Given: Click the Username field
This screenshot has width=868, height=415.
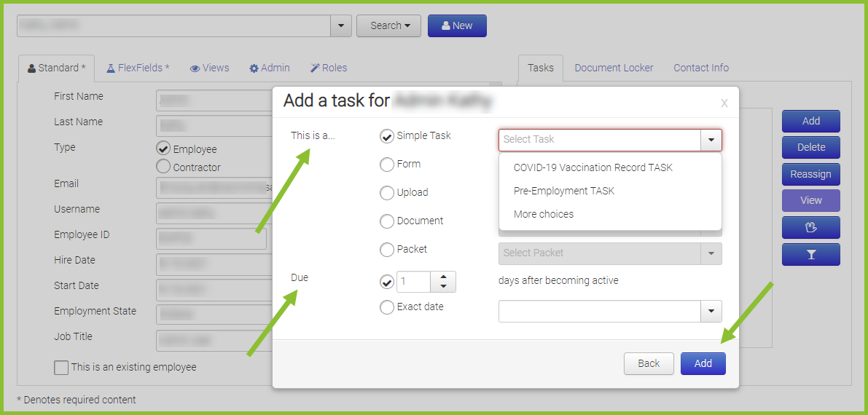Looking at the screenshot, I should (215, 213).
